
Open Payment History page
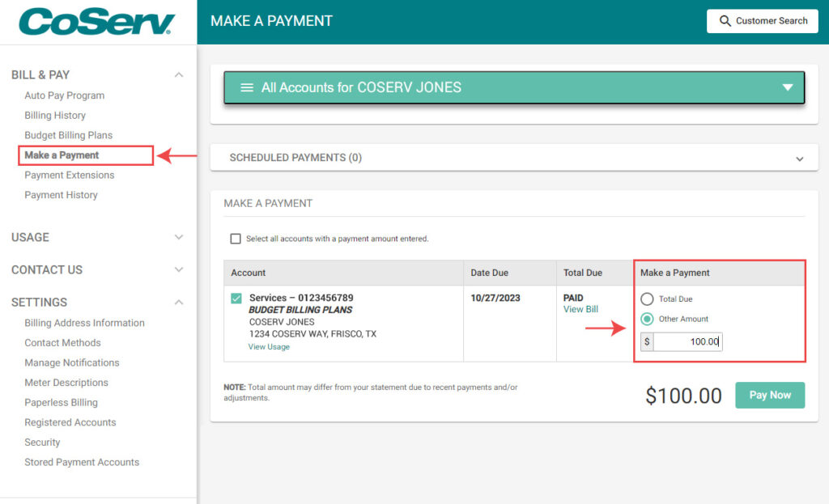coord(61,195)
